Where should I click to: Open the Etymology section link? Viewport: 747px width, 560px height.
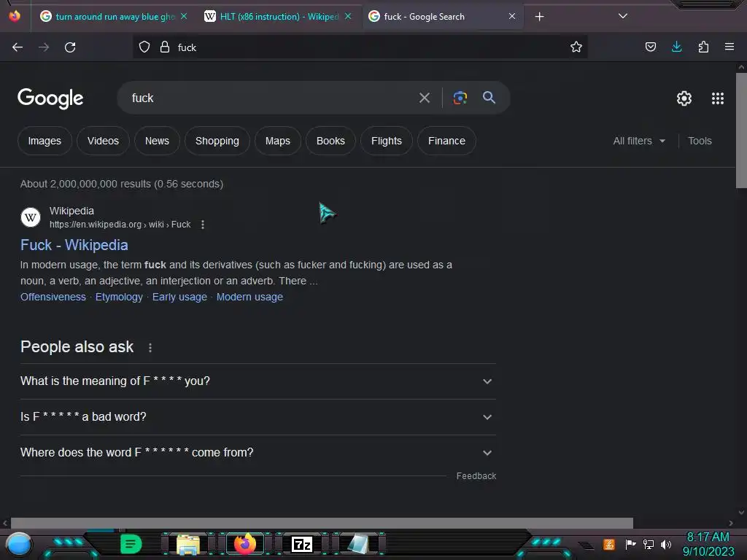point(119,297)
